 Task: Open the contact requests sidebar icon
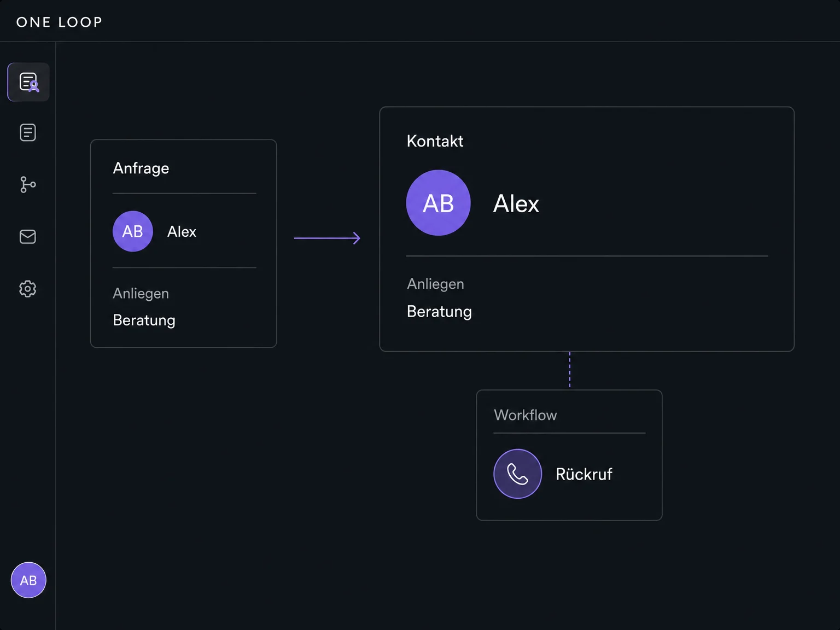(x=28, y=82)
